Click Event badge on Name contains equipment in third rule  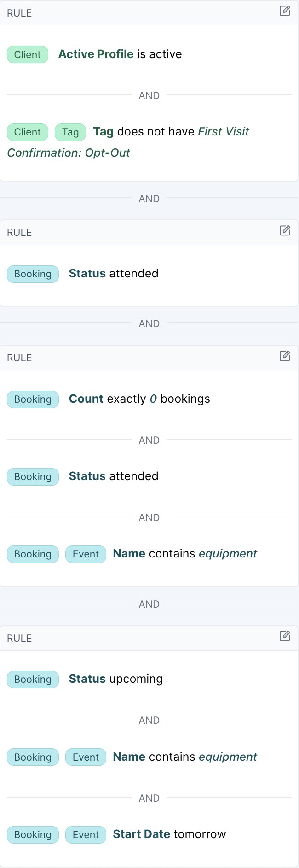[x=86, y=554]
